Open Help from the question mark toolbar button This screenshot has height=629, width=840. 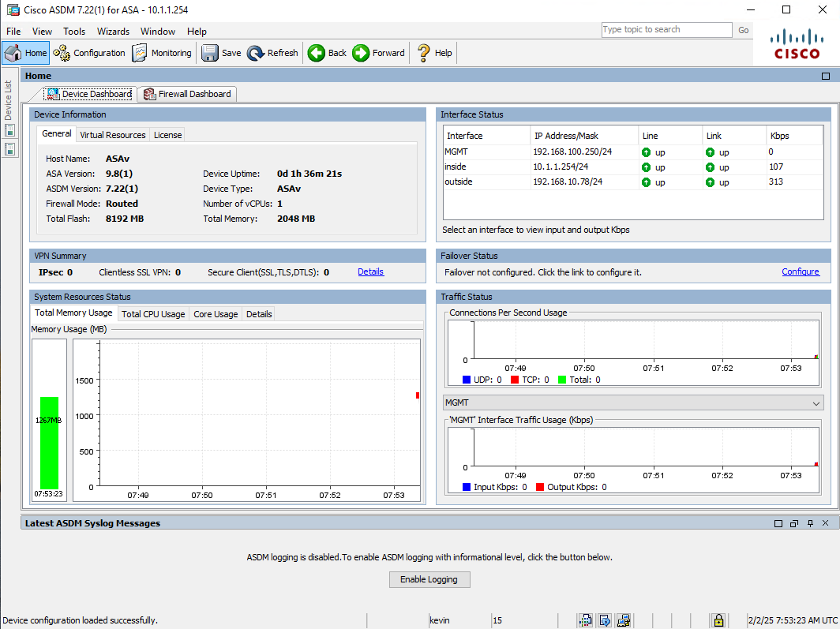(434, 53)
